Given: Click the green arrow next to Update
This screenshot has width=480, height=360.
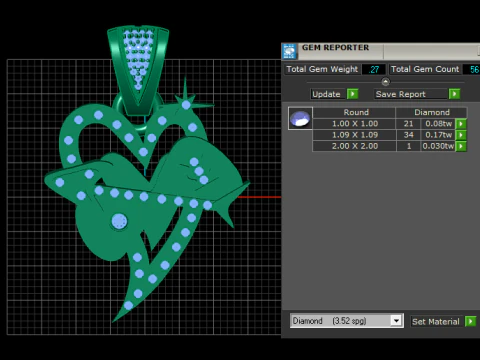Looking at the screenshot, I should click(353, 94).
